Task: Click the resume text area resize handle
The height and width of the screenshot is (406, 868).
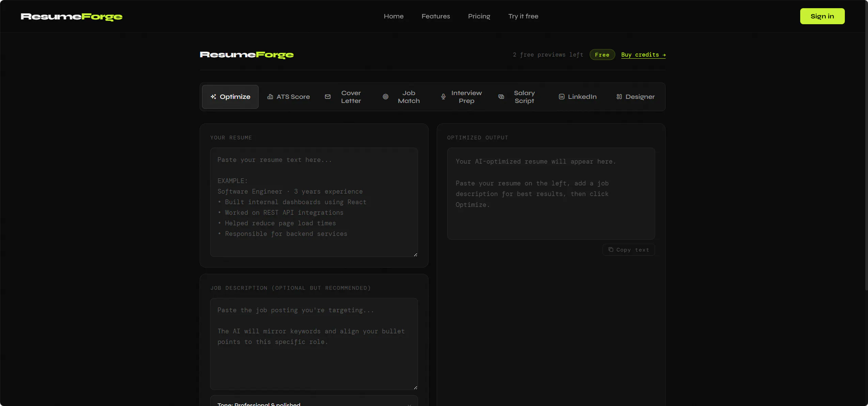Action: 415,254
